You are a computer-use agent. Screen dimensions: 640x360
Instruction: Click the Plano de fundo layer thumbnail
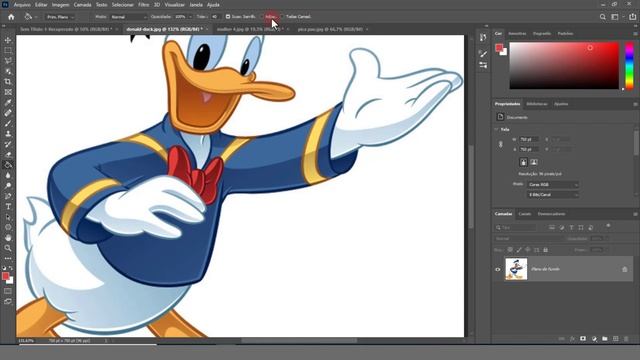(516, 269)
